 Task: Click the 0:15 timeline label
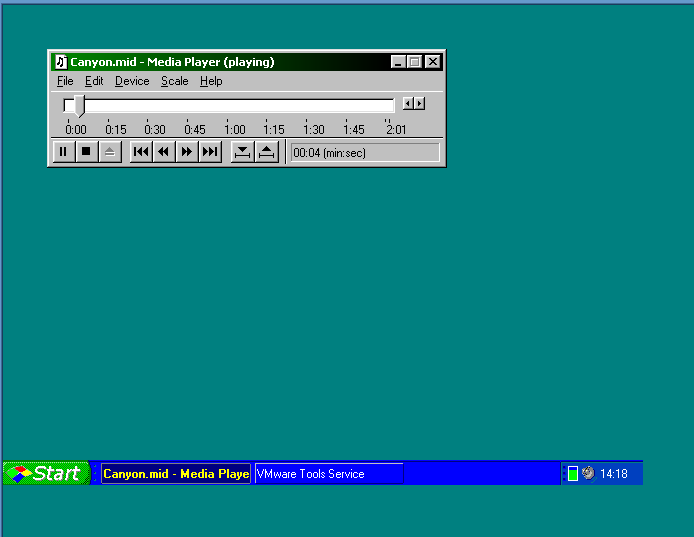116,130
